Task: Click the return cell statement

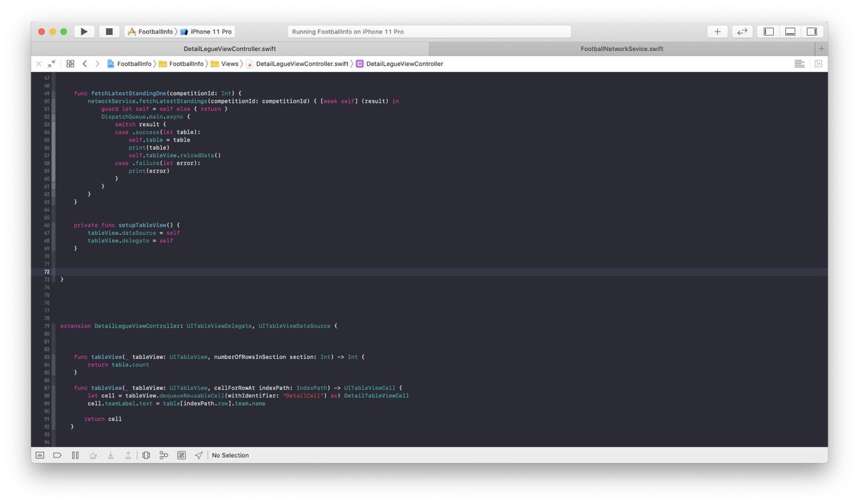Action: [x=103, y=419]
